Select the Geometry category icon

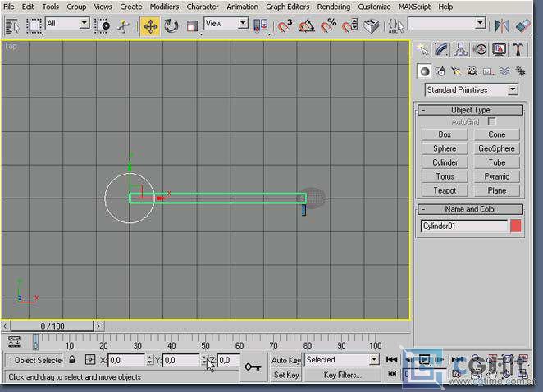pyautogui.click(x=425, y=71)
